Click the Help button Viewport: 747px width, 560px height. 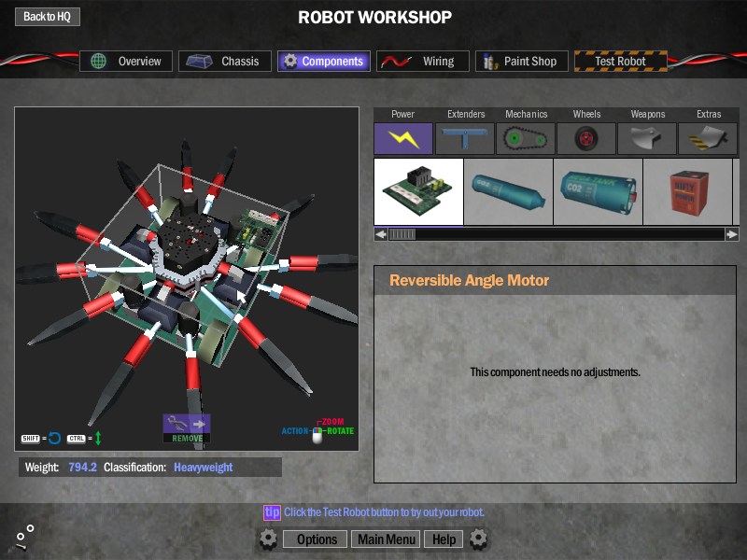click(x=444, y=539)
